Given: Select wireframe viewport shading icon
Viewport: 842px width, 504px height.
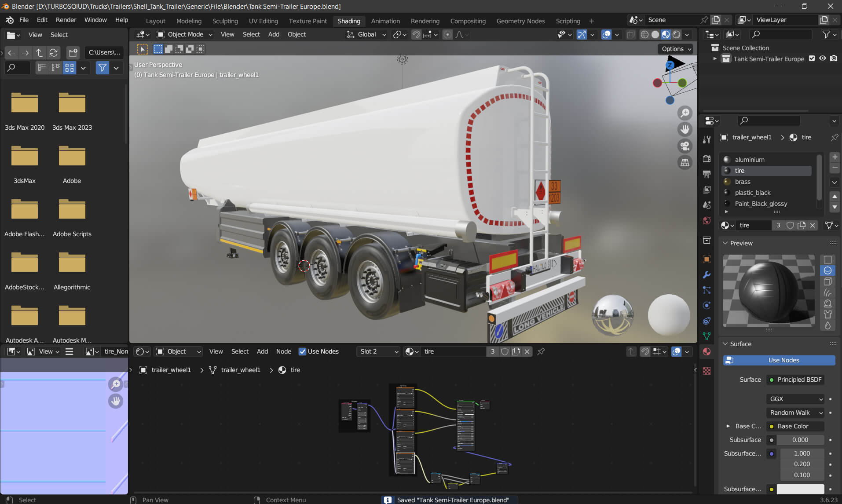Looking at the screenshot, I should (x=644, y=34).
